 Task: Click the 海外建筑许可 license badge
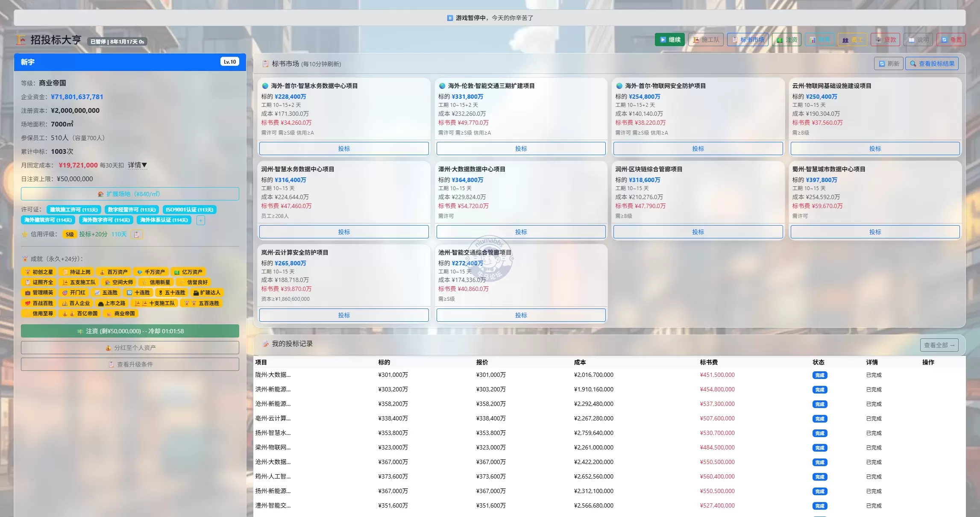[48, 220]
